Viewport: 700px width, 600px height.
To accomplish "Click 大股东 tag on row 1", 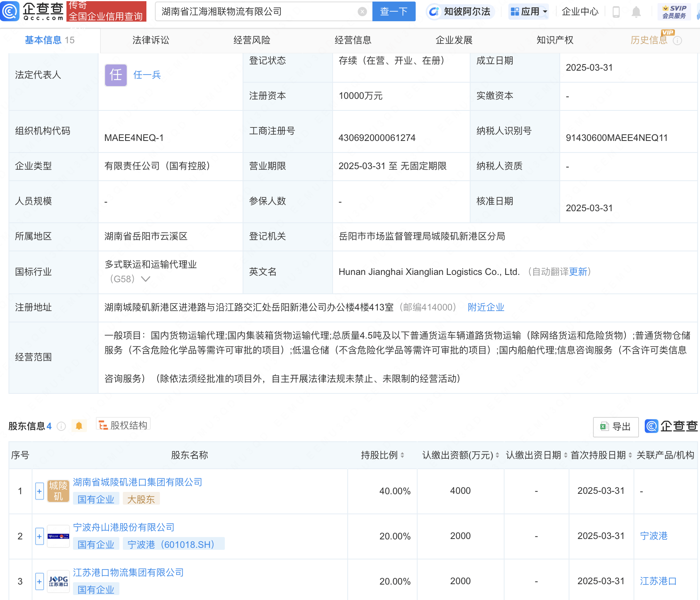I will coord(141,499).
